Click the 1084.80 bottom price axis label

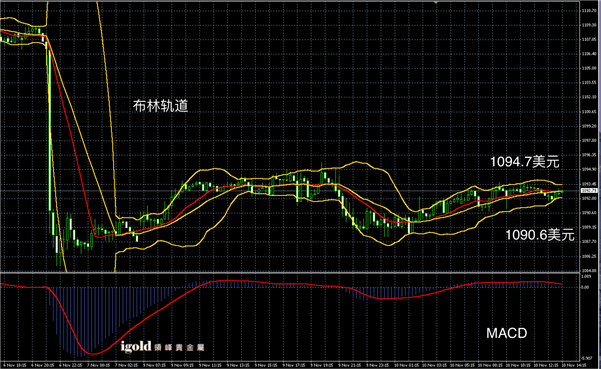tap(589, 271)
